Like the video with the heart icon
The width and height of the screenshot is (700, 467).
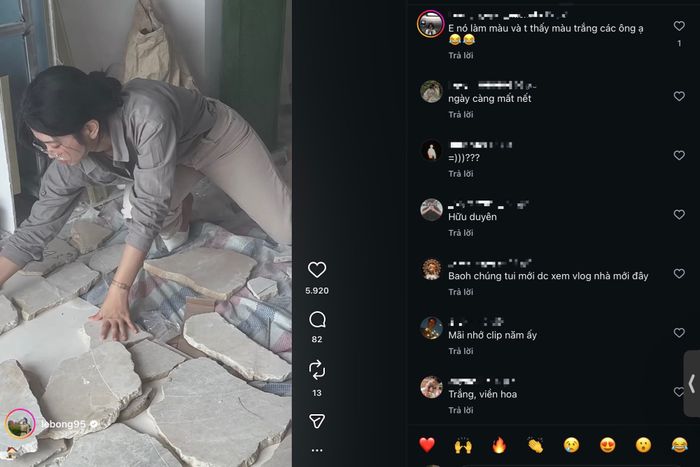coord(317,270)
